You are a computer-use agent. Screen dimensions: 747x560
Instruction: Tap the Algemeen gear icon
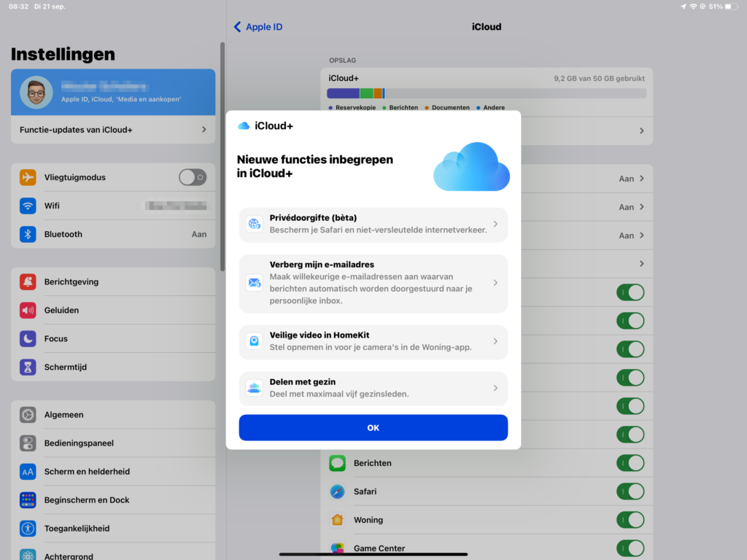pos(28,415)
